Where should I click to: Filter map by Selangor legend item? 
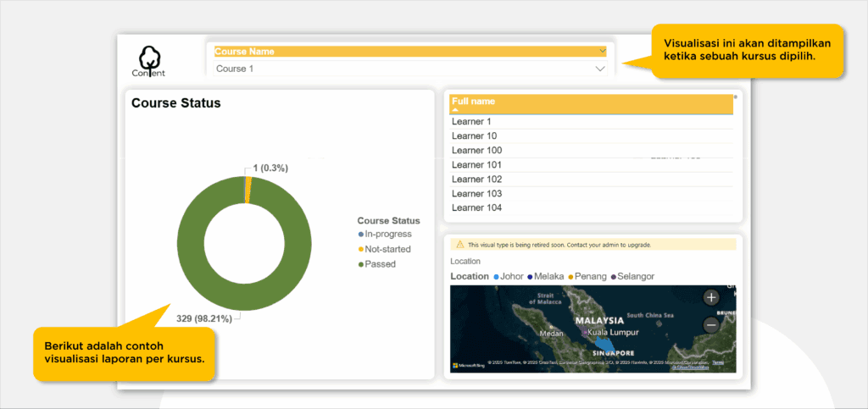tap(632, 276)
